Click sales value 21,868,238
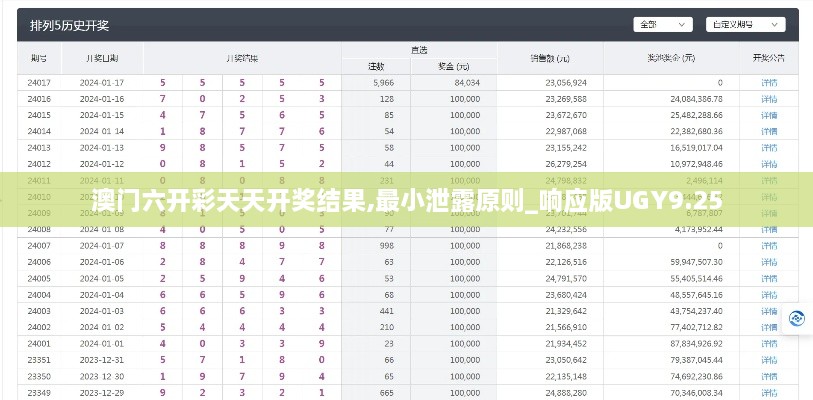Screen dimensions: 813x400 pyautogui.click(x=566, y=246)
